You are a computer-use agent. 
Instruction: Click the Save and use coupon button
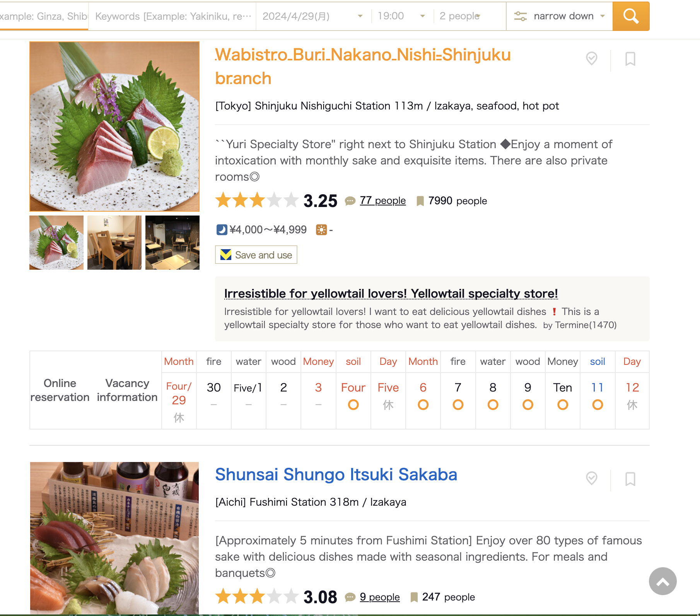(x=256, y=255)
